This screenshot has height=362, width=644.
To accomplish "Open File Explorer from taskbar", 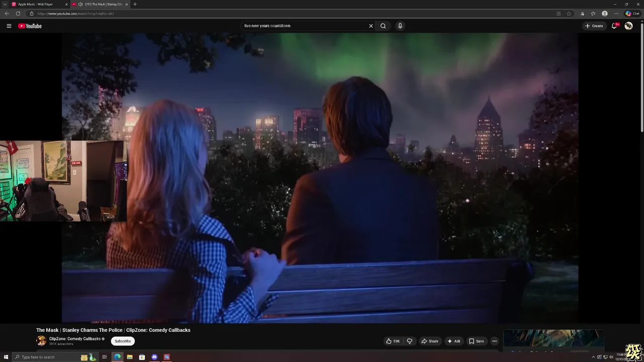I will click(x=130, y=357).
